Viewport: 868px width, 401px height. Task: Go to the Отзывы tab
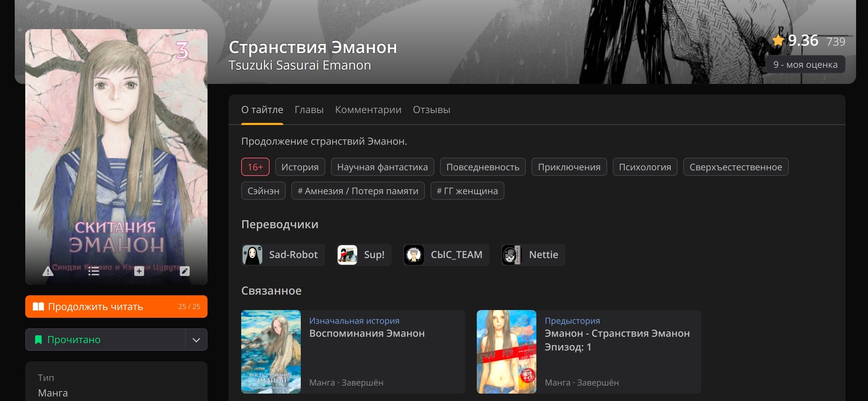coord(431,110)
